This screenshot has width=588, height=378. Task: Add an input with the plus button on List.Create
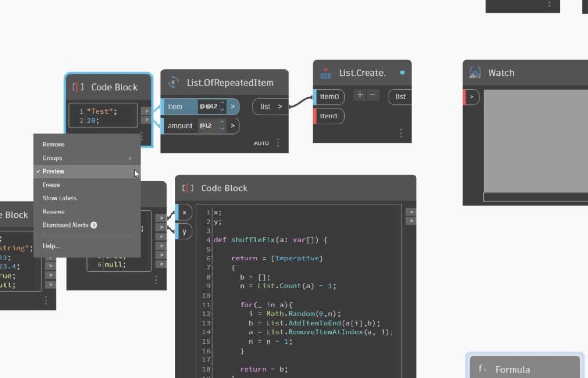(360, 95)
